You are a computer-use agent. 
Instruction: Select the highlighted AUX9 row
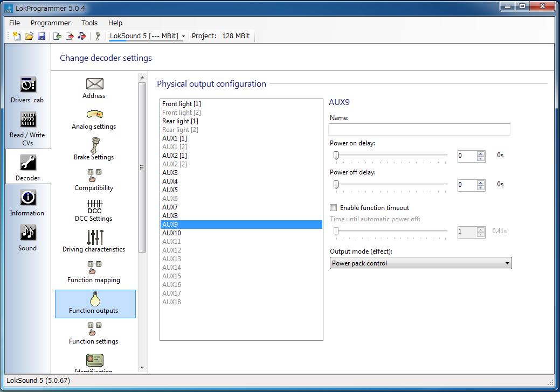point(241,225)
